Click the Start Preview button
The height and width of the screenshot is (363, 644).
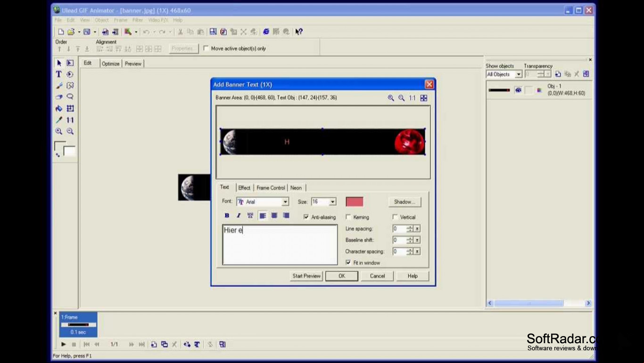coord(306,276)
